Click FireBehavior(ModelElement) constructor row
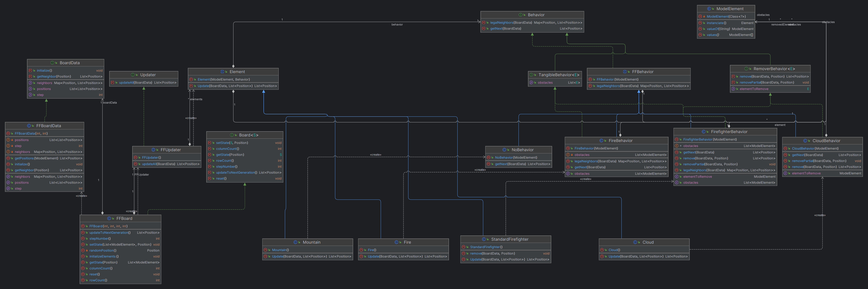Image resolution: width=868 pixels, height=289 pixels. point(617,148)
